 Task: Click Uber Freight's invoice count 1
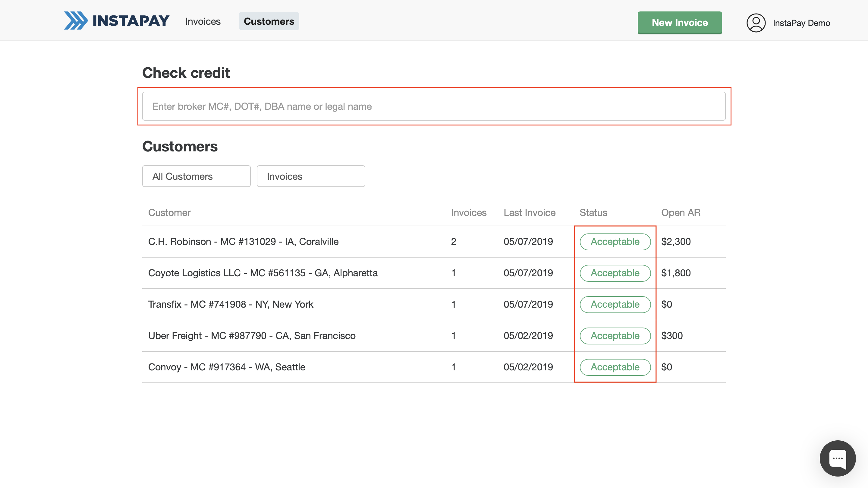click(454, 336)
